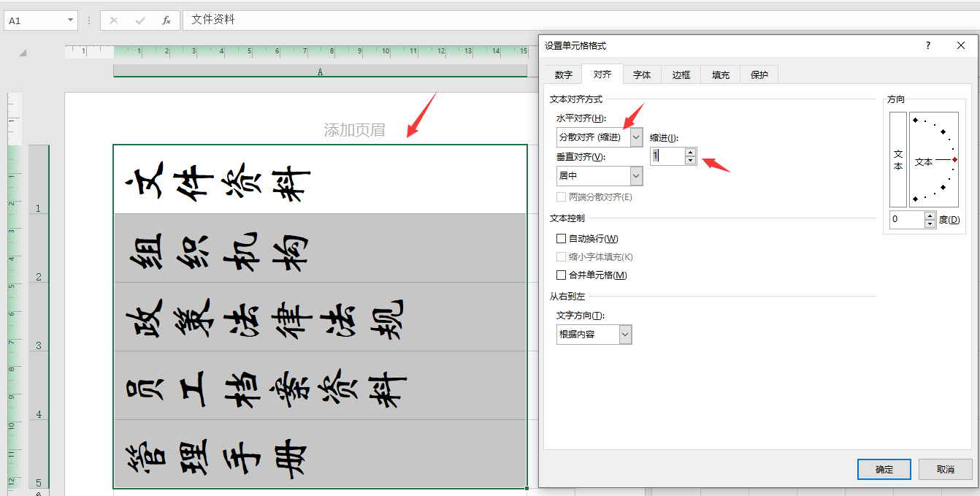Click the cancel entry X icon in formula bar

[114, 20]
